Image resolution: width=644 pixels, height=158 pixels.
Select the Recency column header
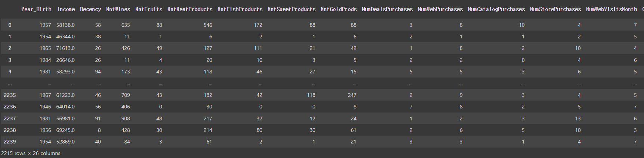click(90, 9)
